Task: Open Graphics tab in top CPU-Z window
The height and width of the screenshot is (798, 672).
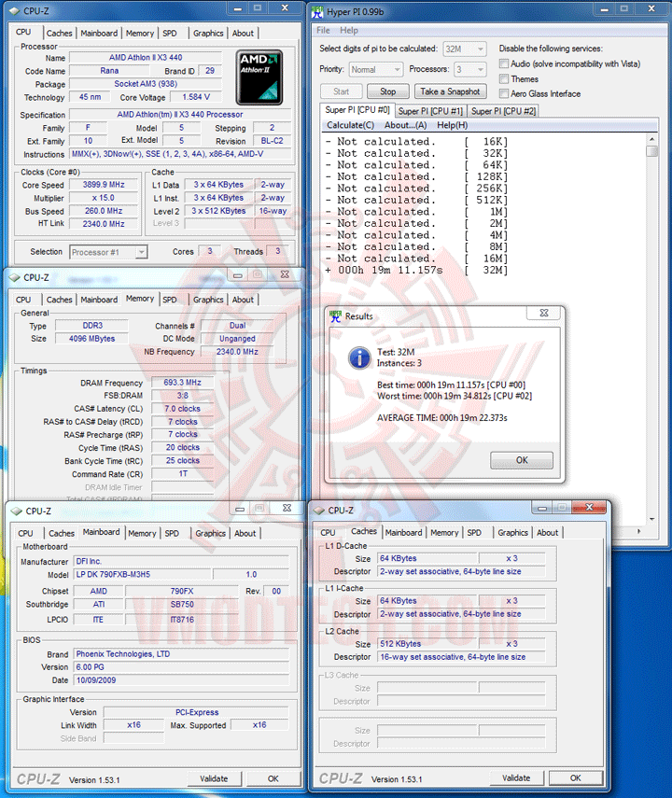Action: point(208,33)
